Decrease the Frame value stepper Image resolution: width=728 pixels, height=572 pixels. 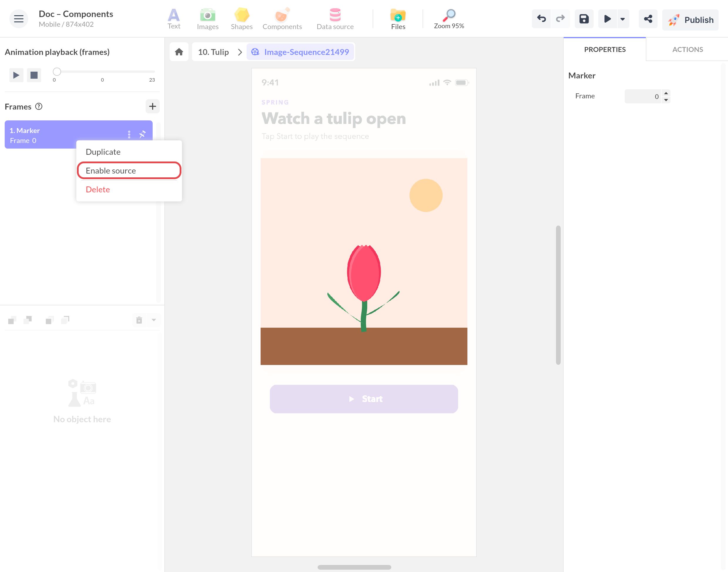tap(666, 100)
